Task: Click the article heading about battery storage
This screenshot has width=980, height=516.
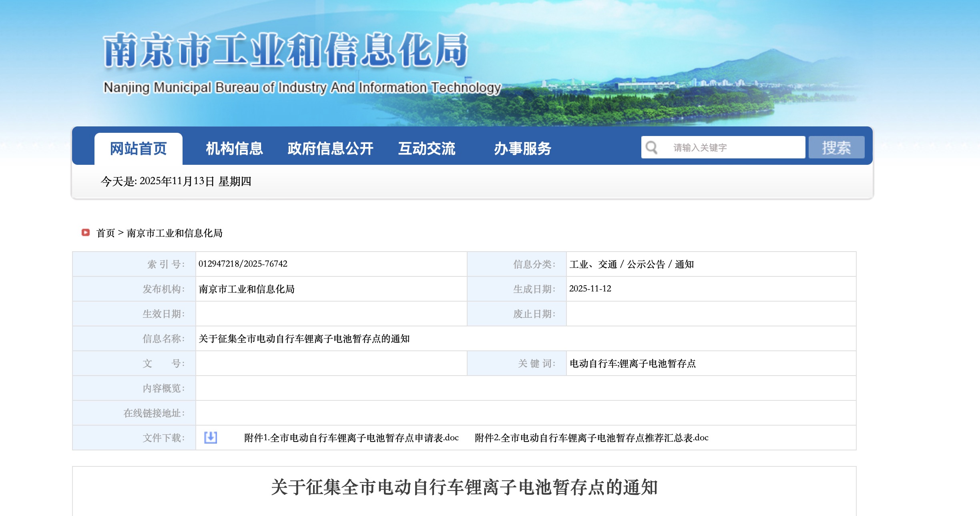Action: 464,488
